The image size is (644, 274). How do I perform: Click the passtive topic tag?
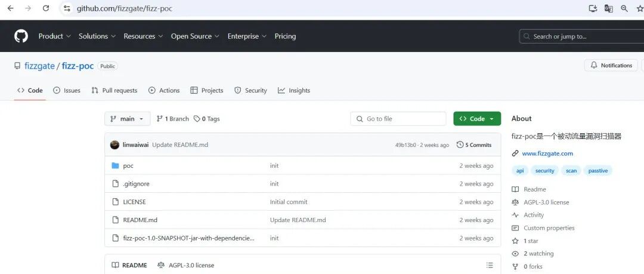click(x=598, y=171)
